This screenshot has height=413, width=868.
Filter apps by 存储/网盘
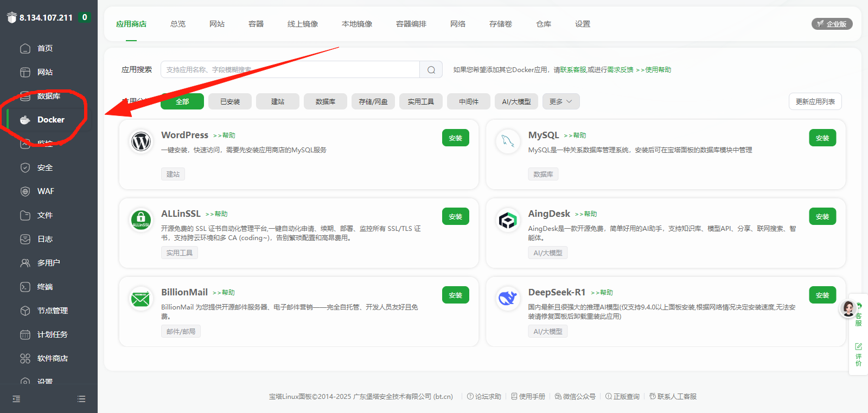click(x=373, y=101)
